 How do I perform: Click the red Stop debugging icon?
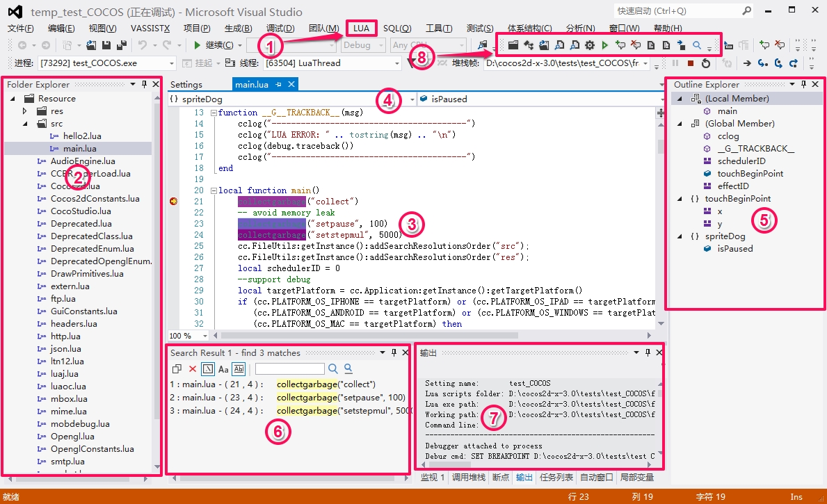691,63
